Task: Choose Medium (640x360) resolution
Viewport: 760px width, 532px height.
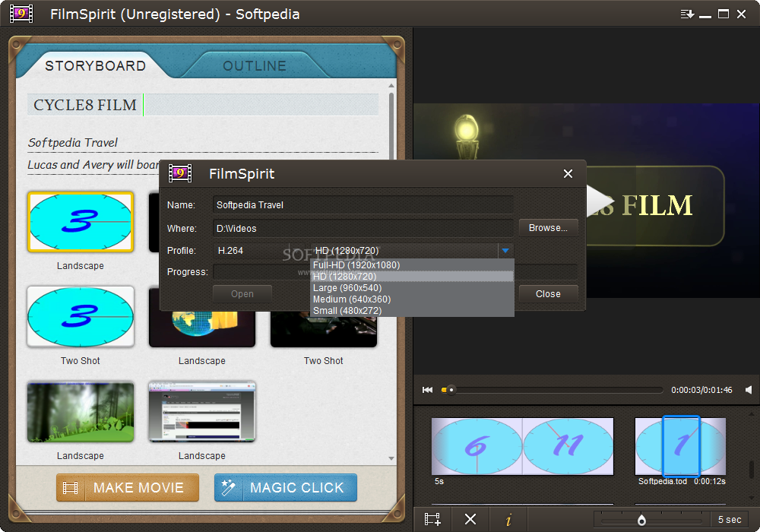Action: (412, 299)
